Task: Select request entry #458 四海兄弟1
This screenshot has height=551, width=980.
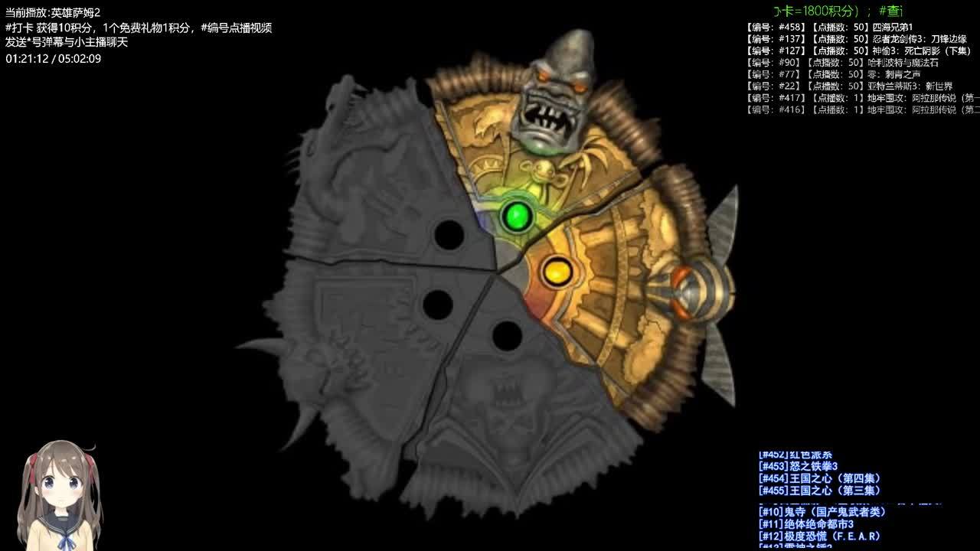Action: [829, 27]
